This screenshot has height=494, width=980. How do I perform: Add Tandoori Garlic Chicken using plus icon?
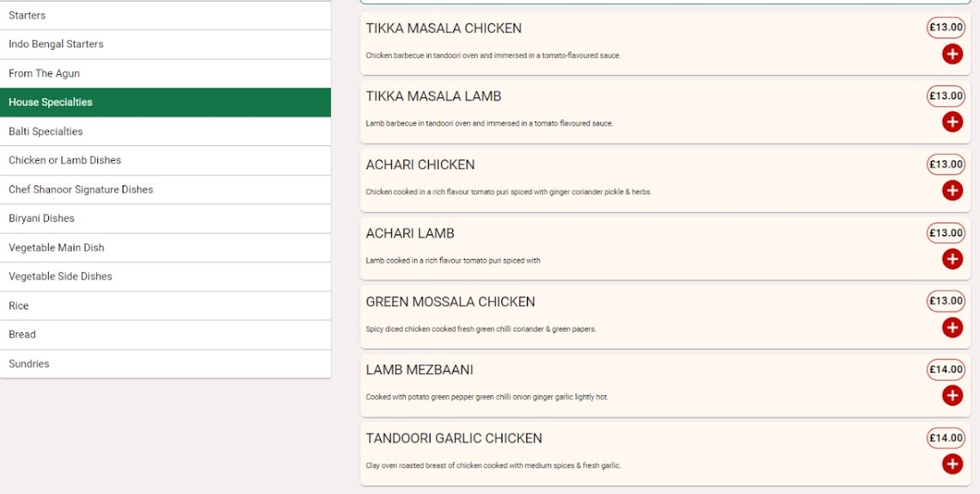pyautogui.click(x=952, y=464)
